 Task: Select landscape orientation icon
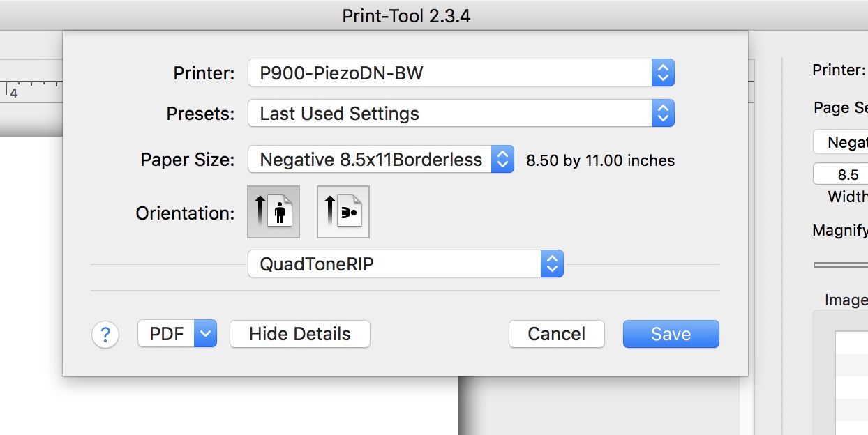(x=343, y=212)
